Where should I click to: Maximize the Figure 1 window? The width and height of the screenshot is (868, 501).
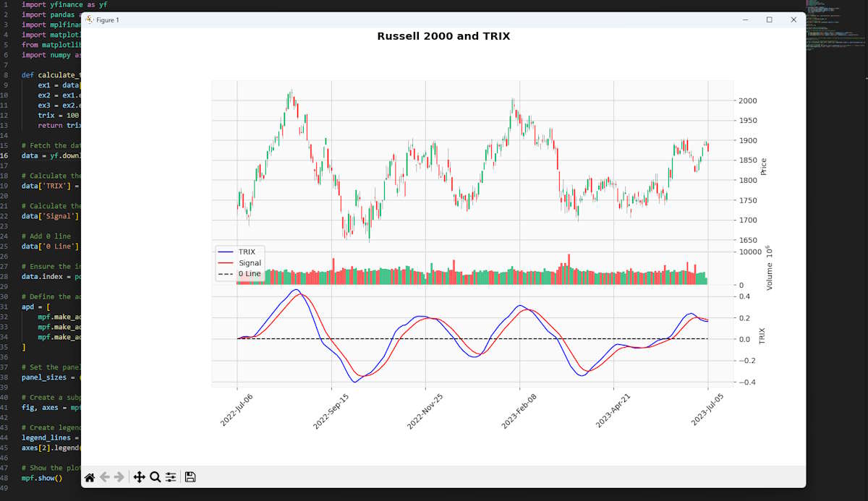point(769,20)
